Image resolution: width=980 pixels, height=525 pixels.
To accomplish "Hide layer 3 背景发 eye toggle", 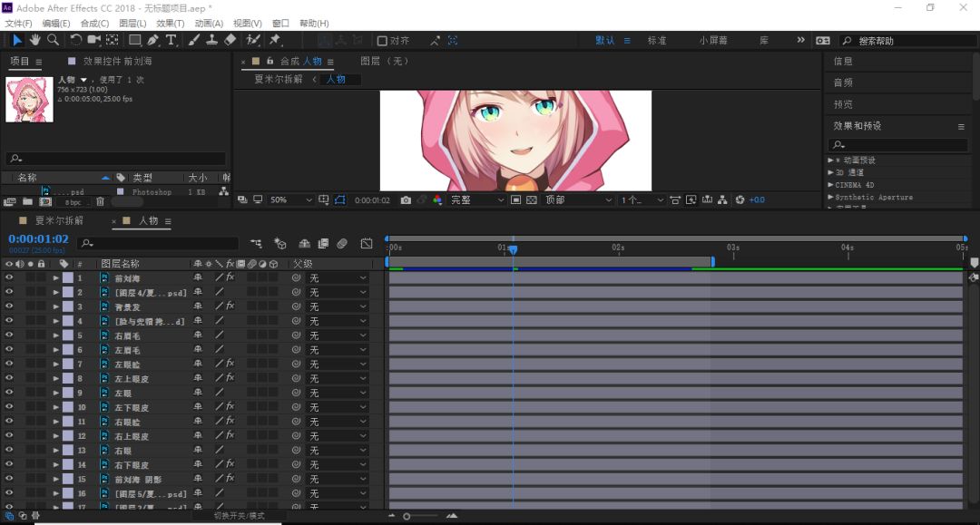I will [x=9, y=306].
